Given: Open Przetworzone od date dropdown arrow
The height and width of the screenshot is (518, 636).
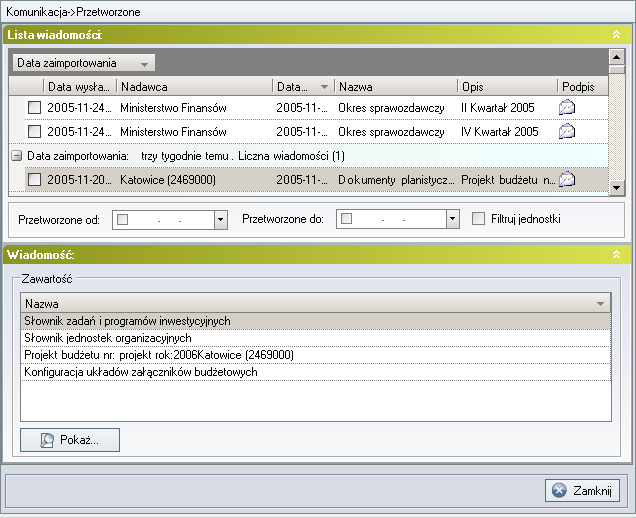Looking at the screenshot, I should tap(220, 219).
